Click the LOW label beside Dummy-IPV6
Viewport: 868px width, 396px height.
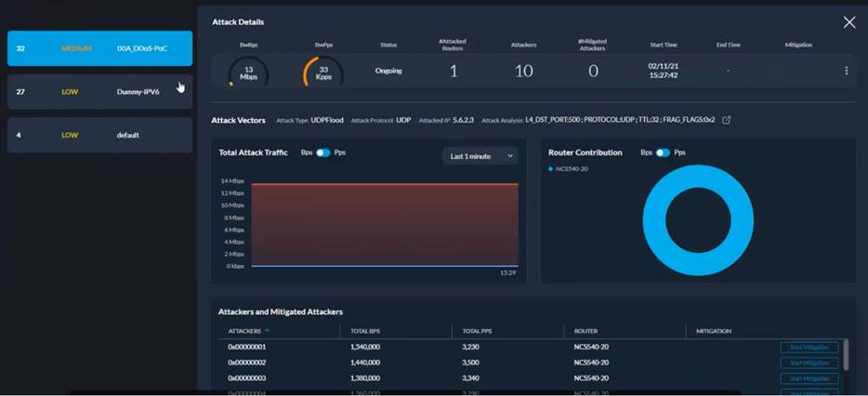70,92
